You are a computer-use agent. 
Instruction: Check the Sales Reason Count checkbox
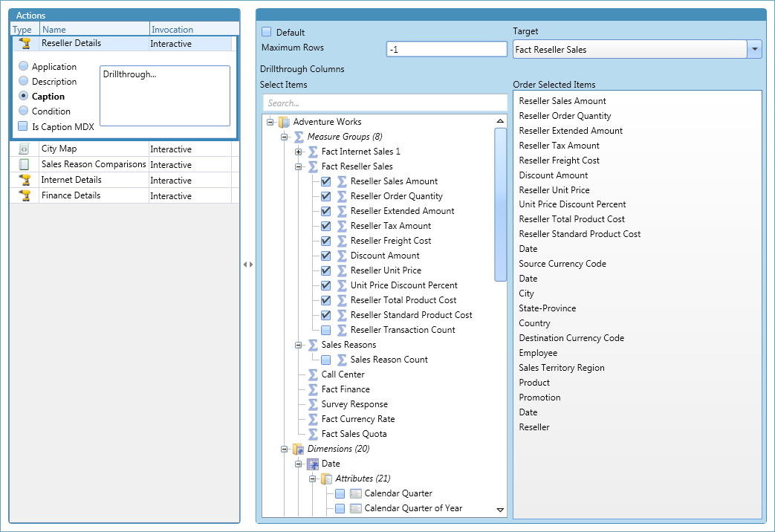(x=325, y=360)
